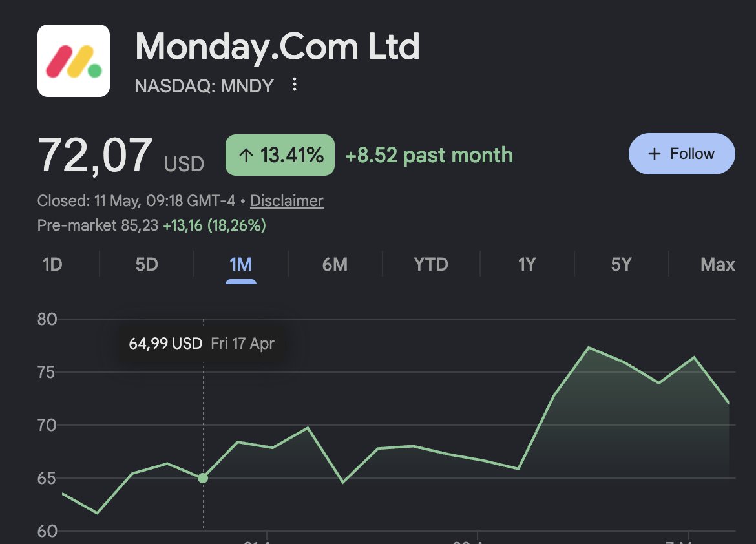Click the 72,07 price value
The width and height of the screenshot is (756, 544).
[x=95, y=155]
